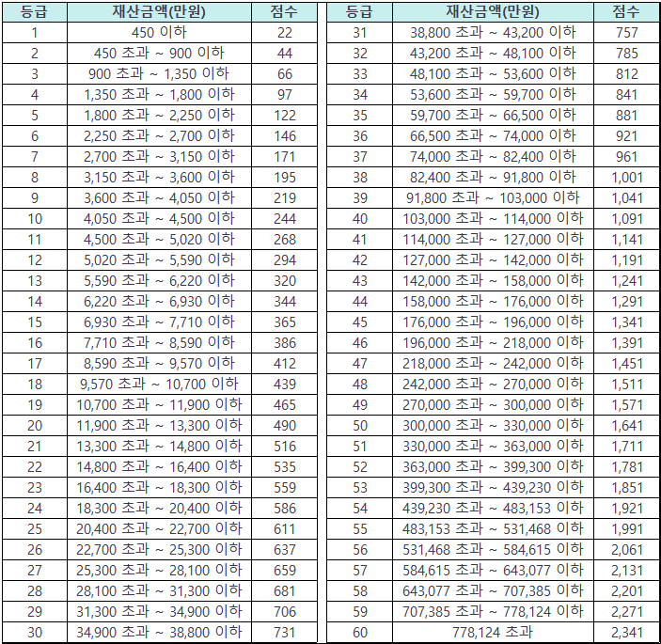This screenshot has width=661, height=644.
Task: Select the cell '483,153 초과 ~ 531,468 이하'
Action: click(493, 528)
